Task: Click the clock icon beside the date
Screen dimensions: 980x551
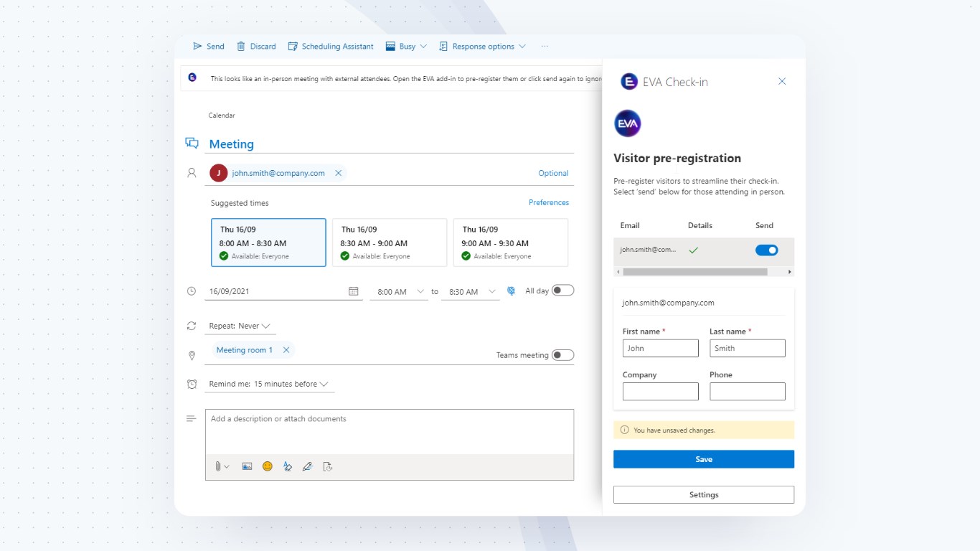Action: click(x=192, y=291)
